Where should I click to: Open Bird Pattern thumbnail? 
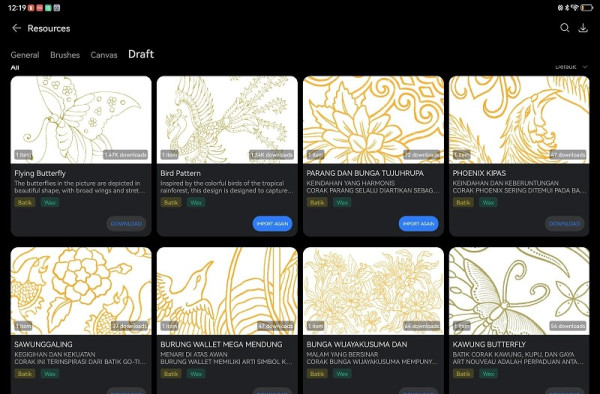click(x=227, y=120)
